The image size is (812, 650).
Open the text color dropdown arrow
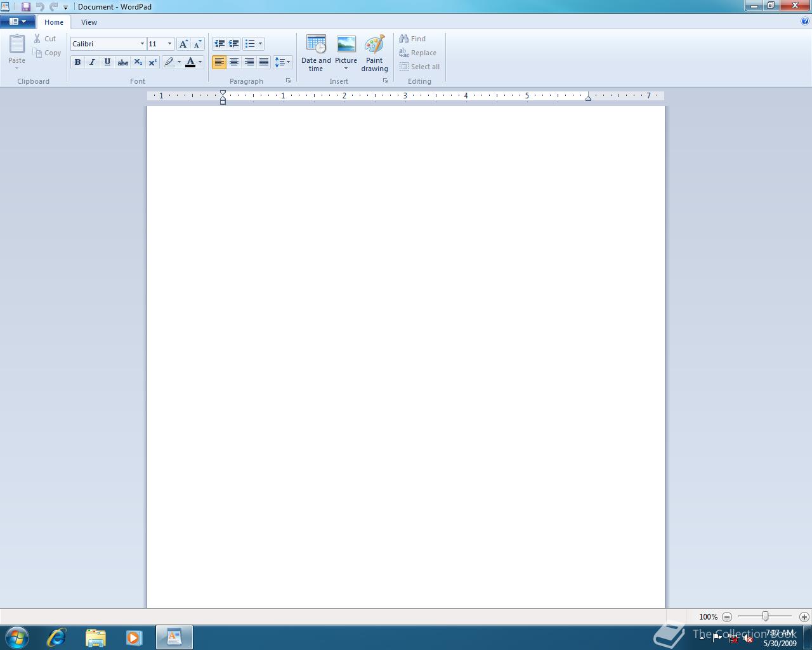200,62
